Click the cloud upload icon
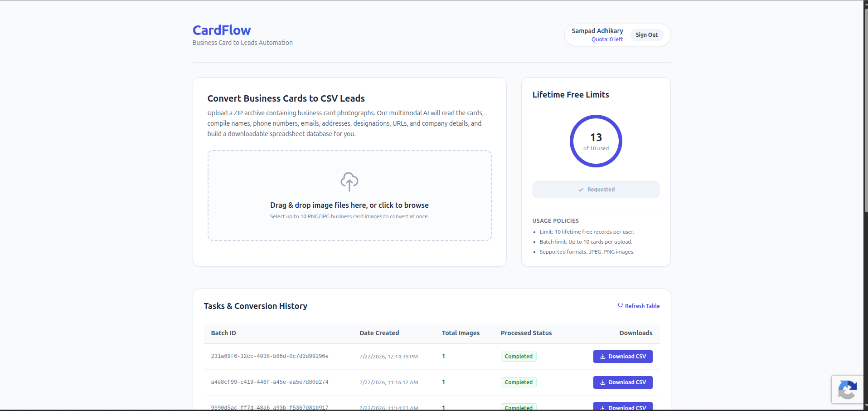 coord(349,181)
